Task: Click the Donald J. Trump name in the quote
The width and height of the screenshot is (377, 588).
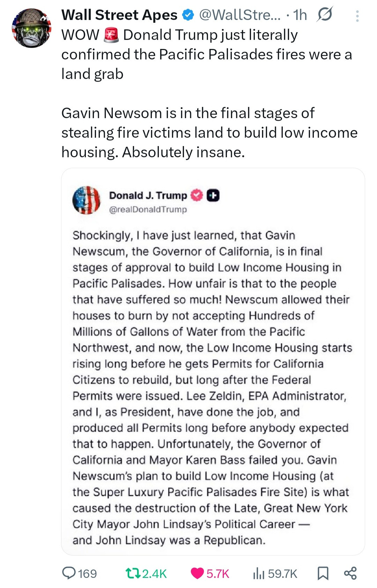Action: coord(148,195)
